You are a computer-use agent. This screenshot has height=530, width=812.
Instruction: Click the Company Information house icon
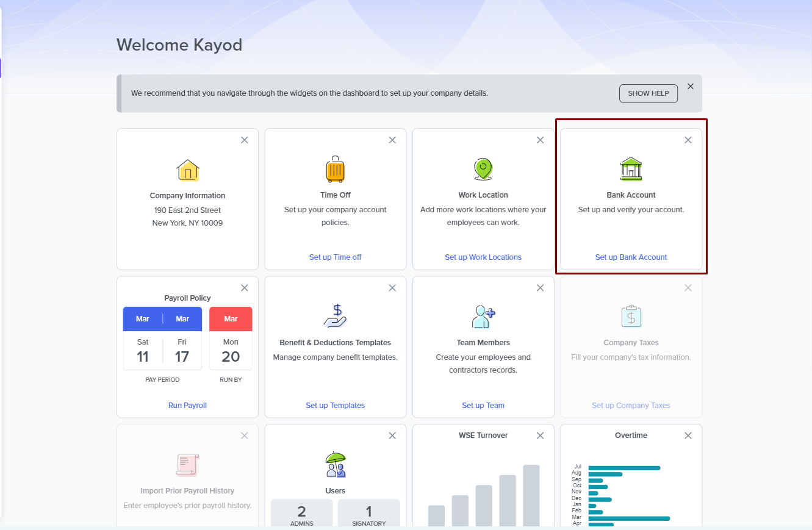point(188,170)
